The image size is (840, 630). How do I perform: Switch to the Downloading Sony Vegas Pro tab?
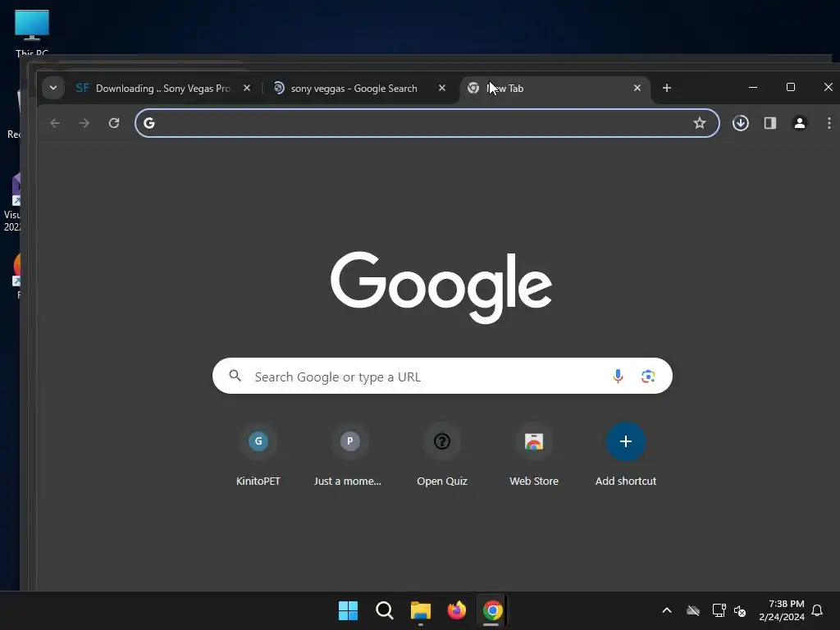coord(164,88)
